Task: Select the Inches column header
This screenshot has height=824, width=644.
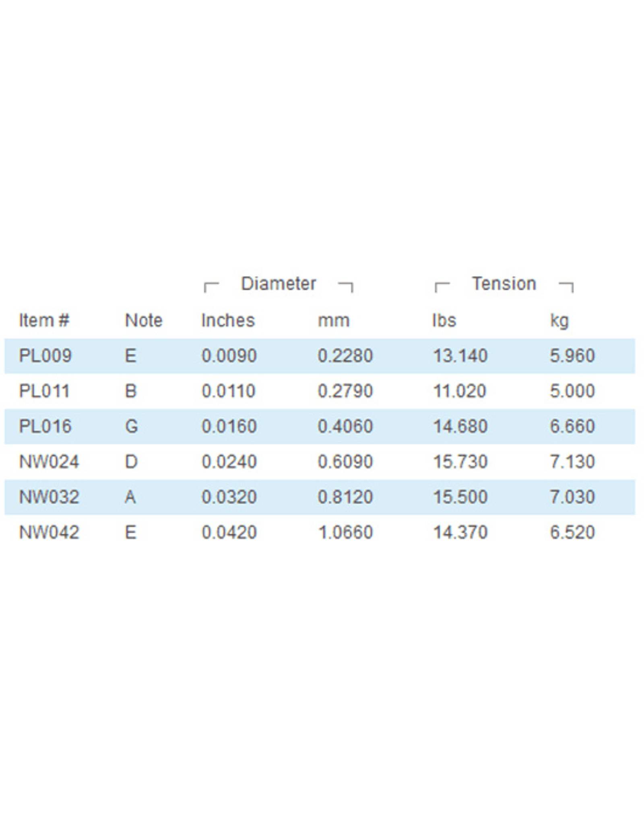Action: 228,321
